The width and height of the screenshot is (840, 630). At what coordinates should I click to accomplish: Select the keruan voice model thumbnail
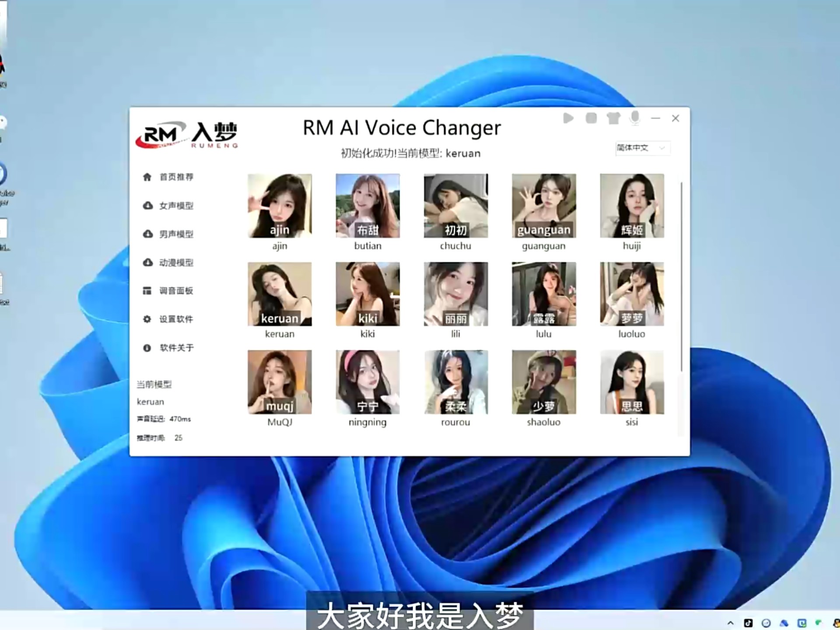(280, 294)
